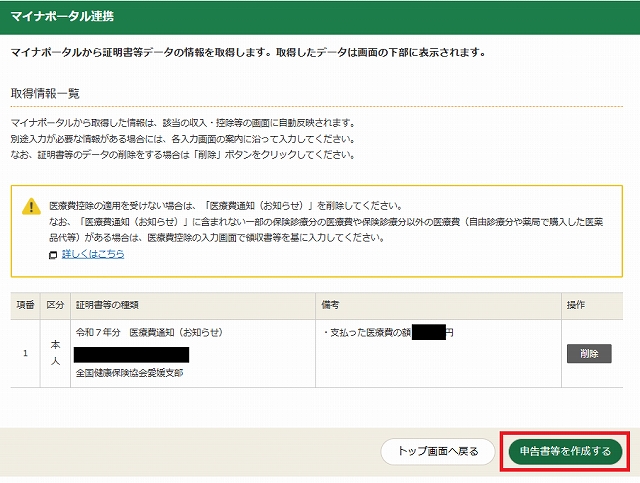The width and height of the screenshot is (640, 483).
Task: Click the redacted amount box in 備考
Action: (x=428, y=331)
